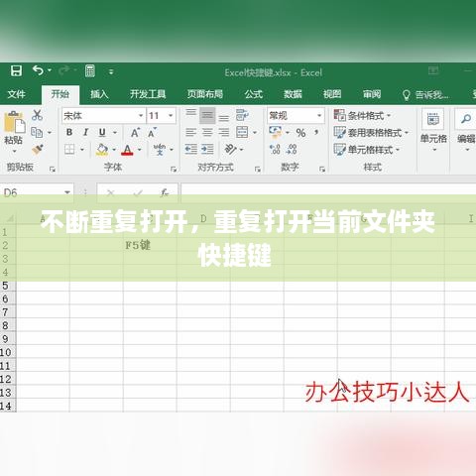Toggle the middle align button
The width and height of the screenshot is (476, 476).
[207, 115]
